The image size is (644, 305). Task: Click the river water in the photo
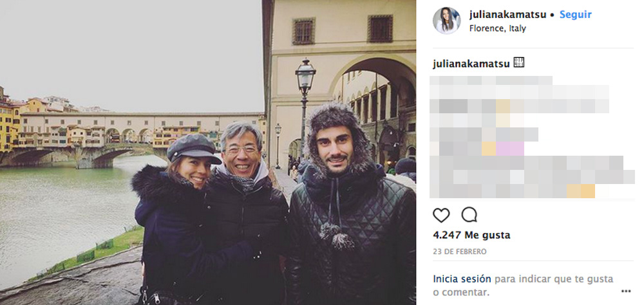coord(62,214)
